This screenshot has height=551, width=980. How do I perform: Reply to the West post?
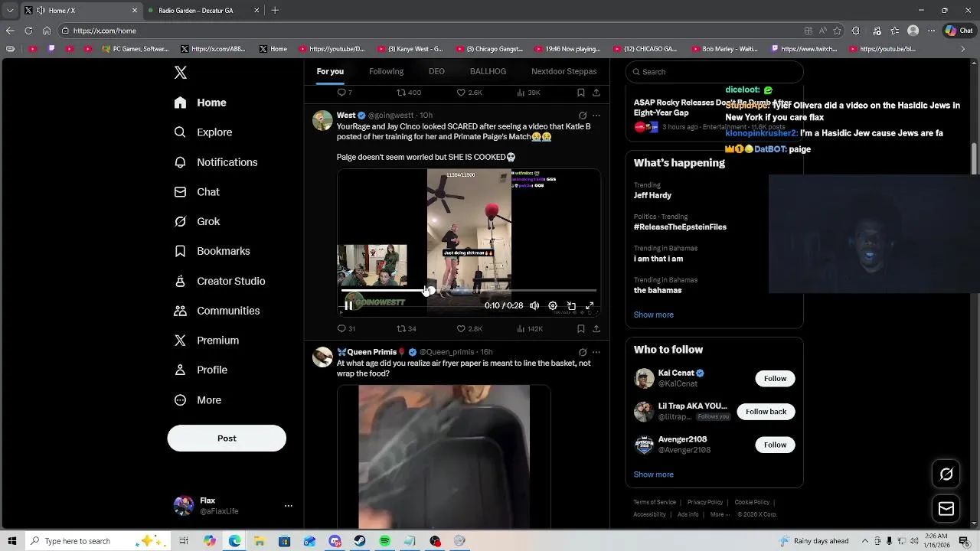(346, 328)
